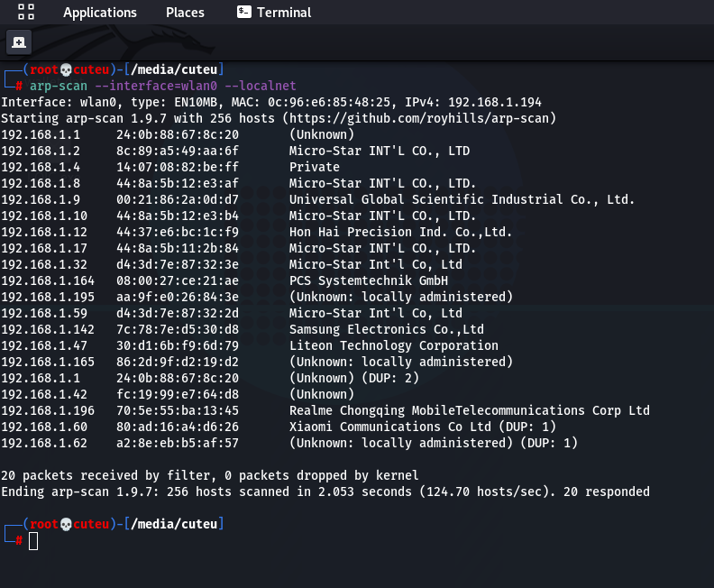Click the new terminal tab icon
714x588 pixels.
19,42
